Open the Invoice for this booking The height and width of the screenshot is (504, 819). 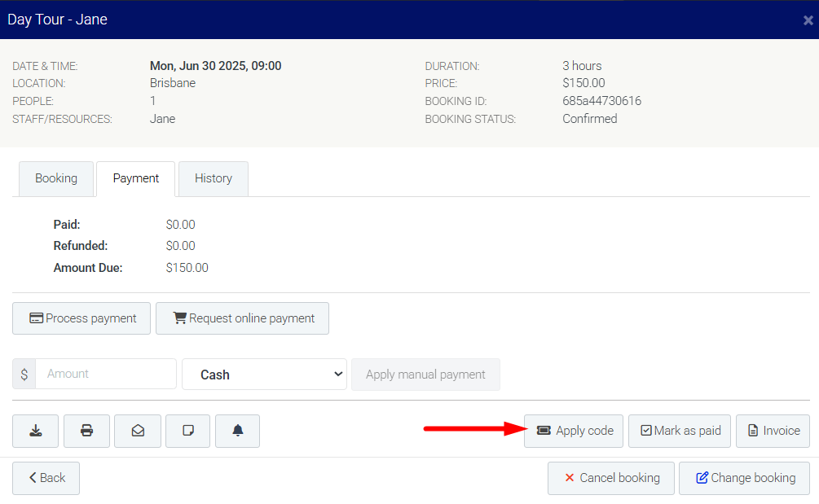pyautogui.click(x=773, y=431)
